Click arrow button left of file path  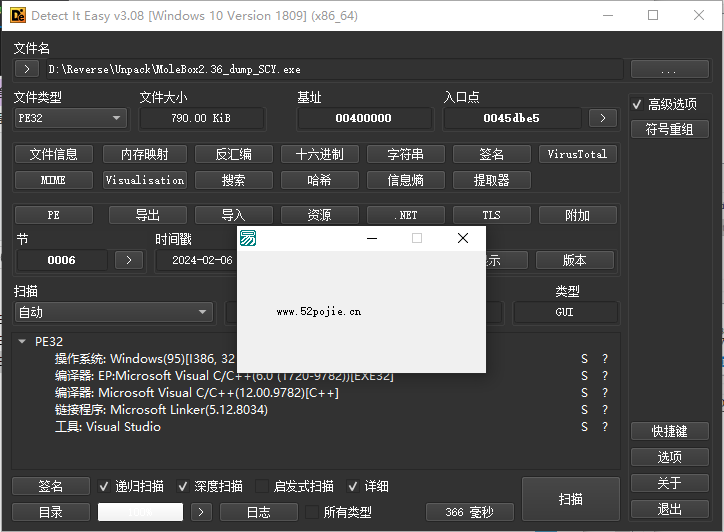27,69
